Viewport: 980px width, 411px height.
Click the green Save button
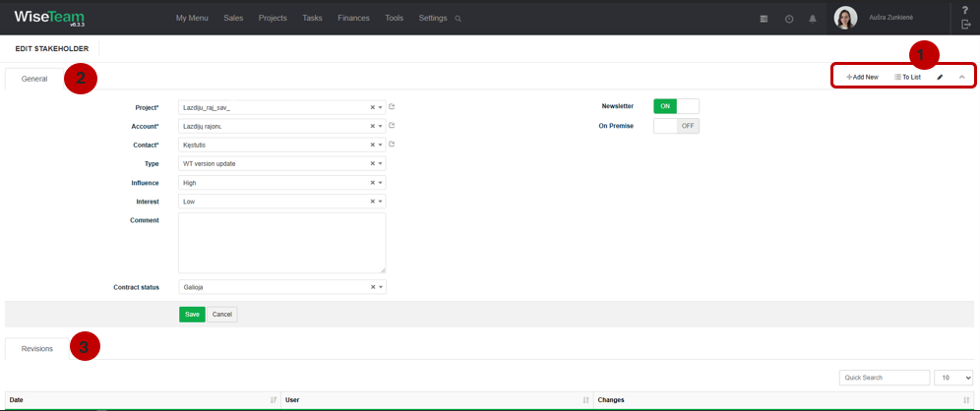click(x=192, y=315)
